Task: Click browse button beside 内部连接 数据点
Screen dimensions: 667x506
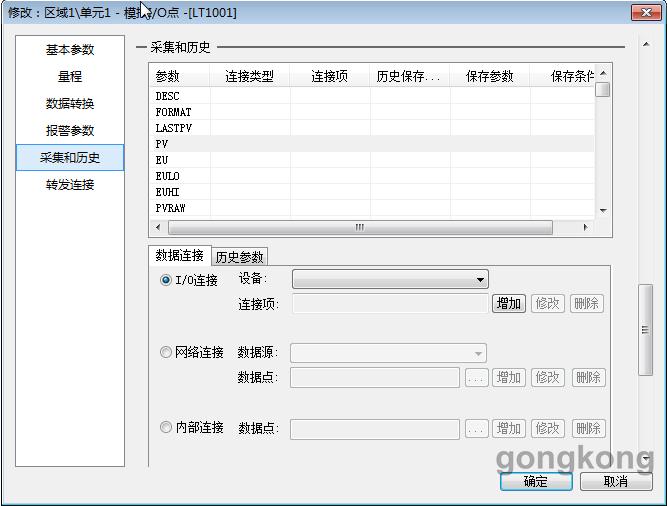Action: [x=476, y=429]
